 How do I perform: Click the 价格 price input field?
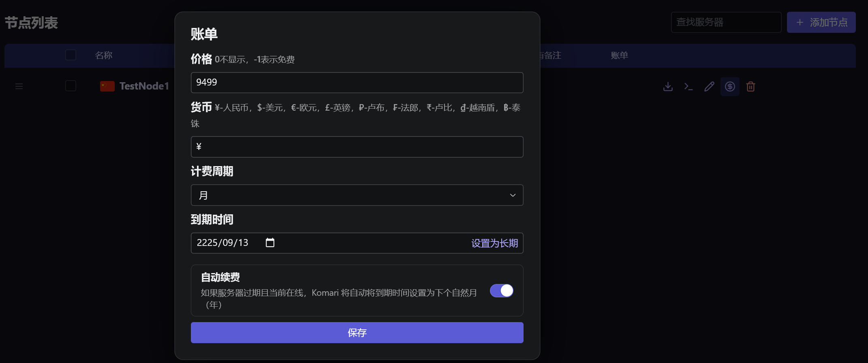(x=357, y=83)
